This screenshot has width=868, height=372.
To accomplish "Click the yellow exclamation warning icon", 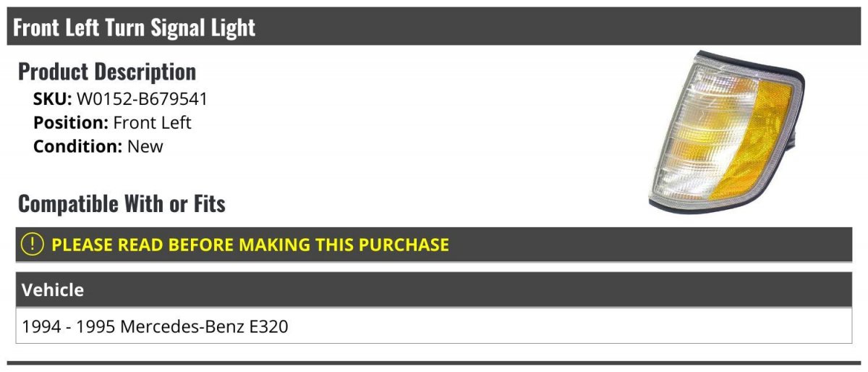I will (33, 245).
